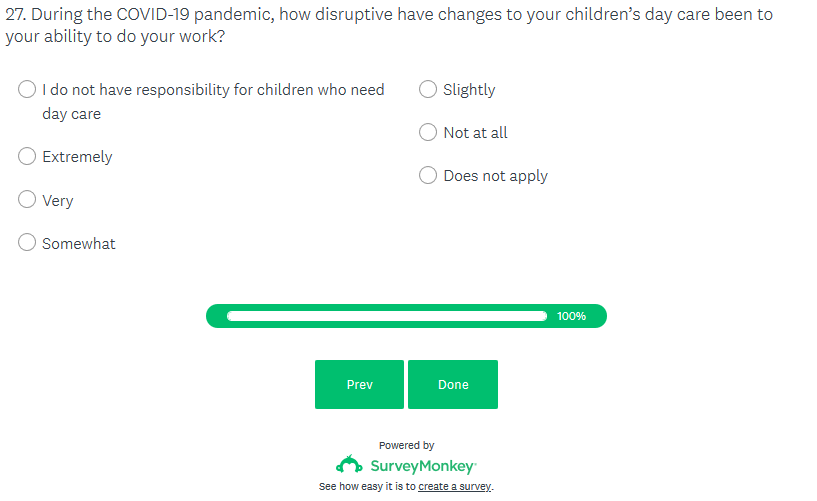This screenshot has height=501, width=817.
Task: Click the 'Extremely' answer label text
Action: (77, 157)
